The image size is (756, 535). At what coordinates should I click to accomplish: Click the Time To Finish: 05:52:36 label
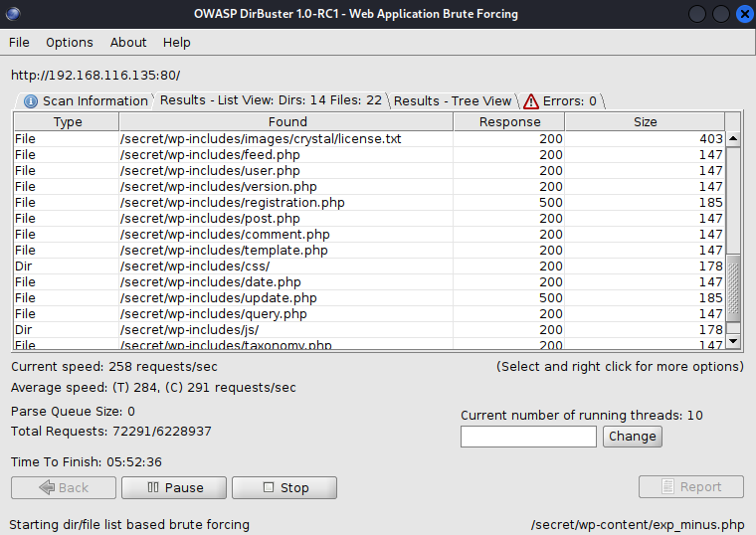coord(87,461)
